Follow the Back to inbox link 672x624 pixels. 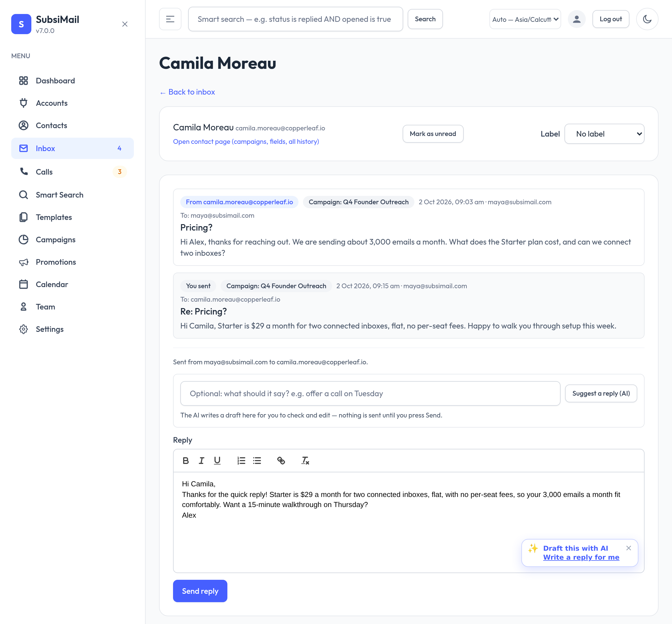coord(187,92)
